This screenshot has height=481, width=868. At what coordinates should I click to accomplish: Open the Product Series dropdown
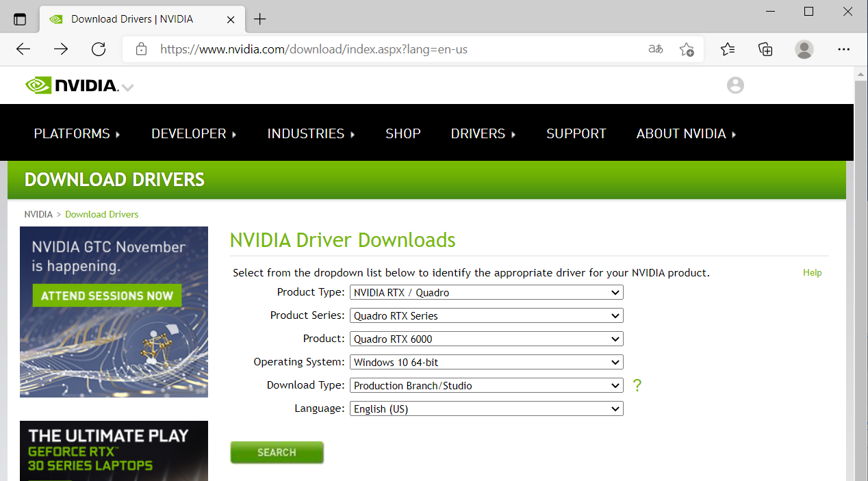pos(487,315)
